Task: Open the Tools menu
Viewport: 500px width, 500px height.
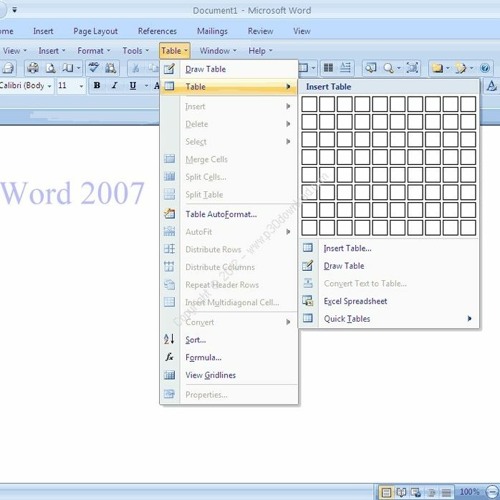Action: click(x=135, y=51)
